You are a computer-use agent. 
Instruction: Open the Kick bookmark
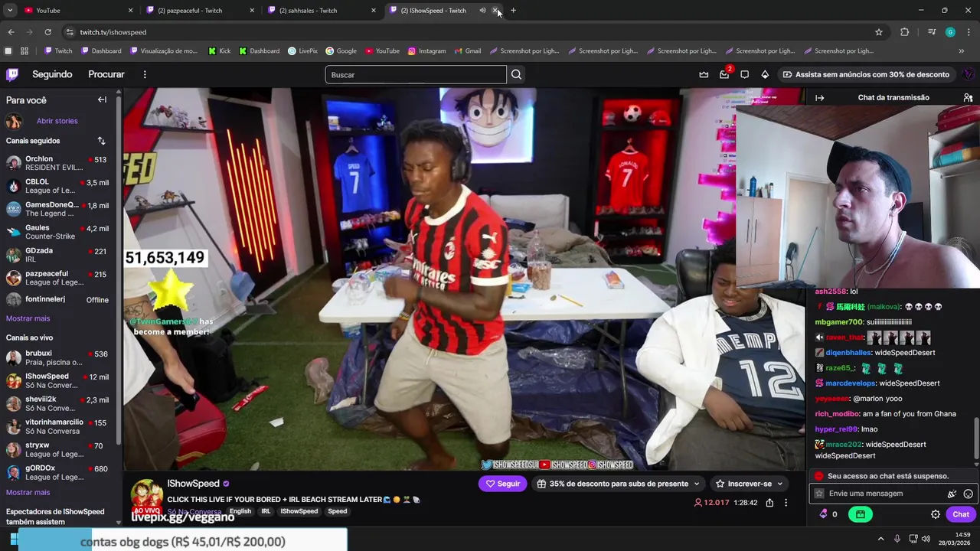point(219,51)
